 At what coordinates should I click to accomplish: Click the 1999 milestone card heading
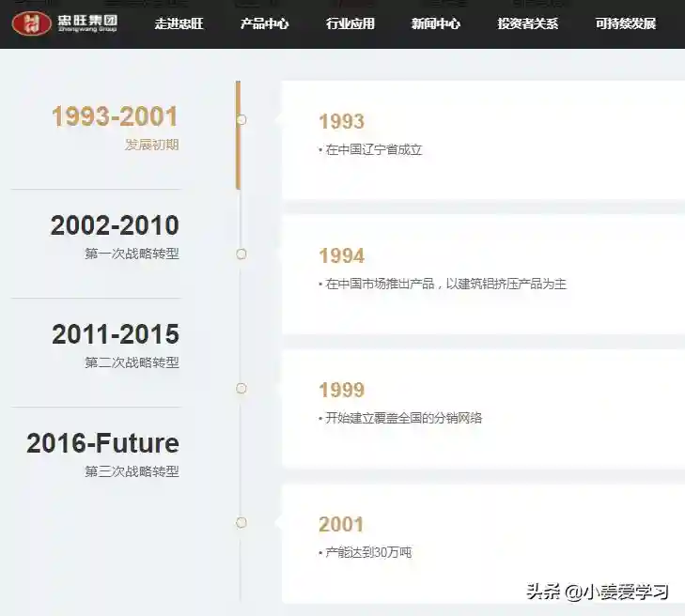[x=341, y=391]
